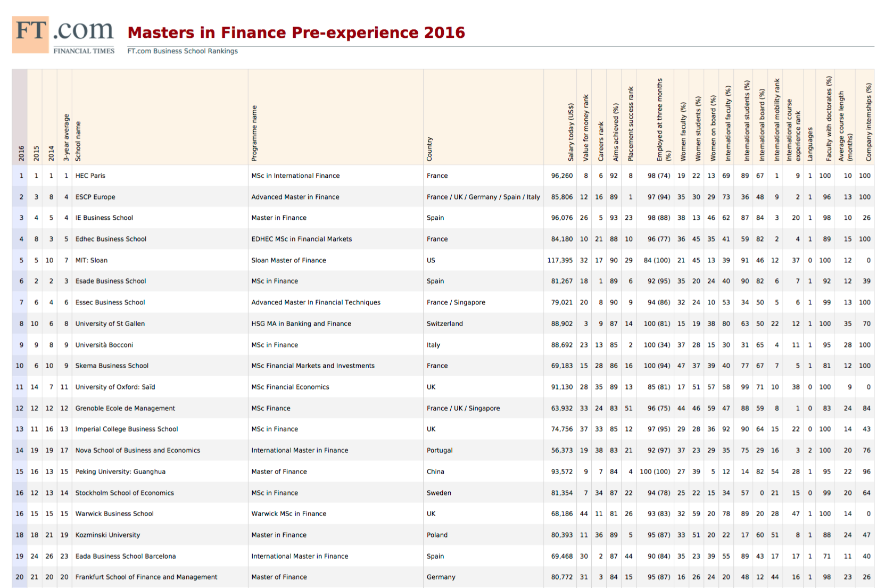Sort by the Country column header
877x588 pixels.
point(429,149)
